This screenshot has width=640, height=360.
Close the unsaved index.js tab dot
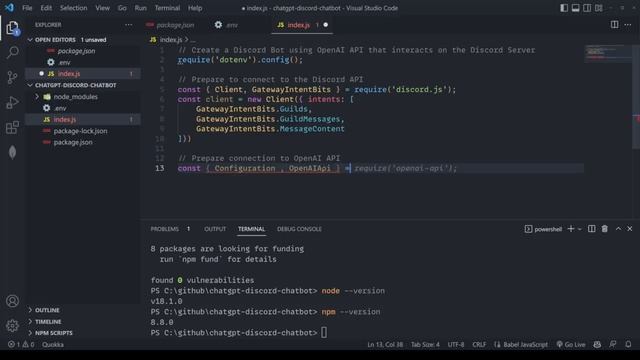[x=326, y=25]
